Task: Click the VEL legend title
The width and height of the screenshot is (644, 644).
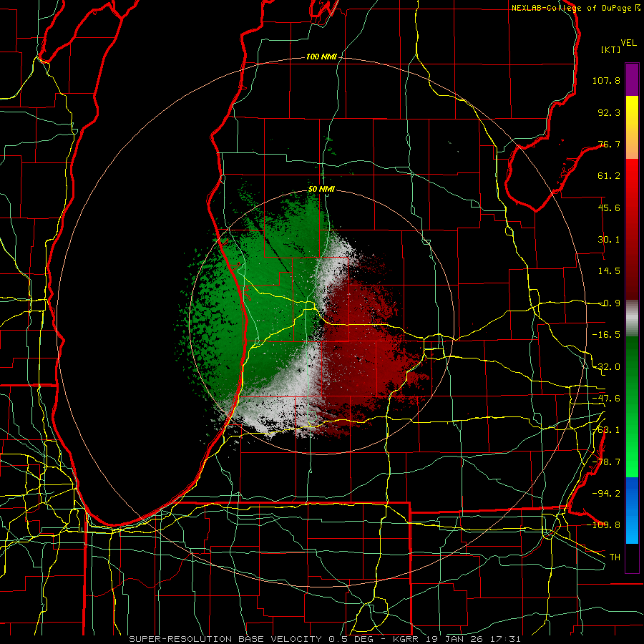Action: click(x=628, y=43)
